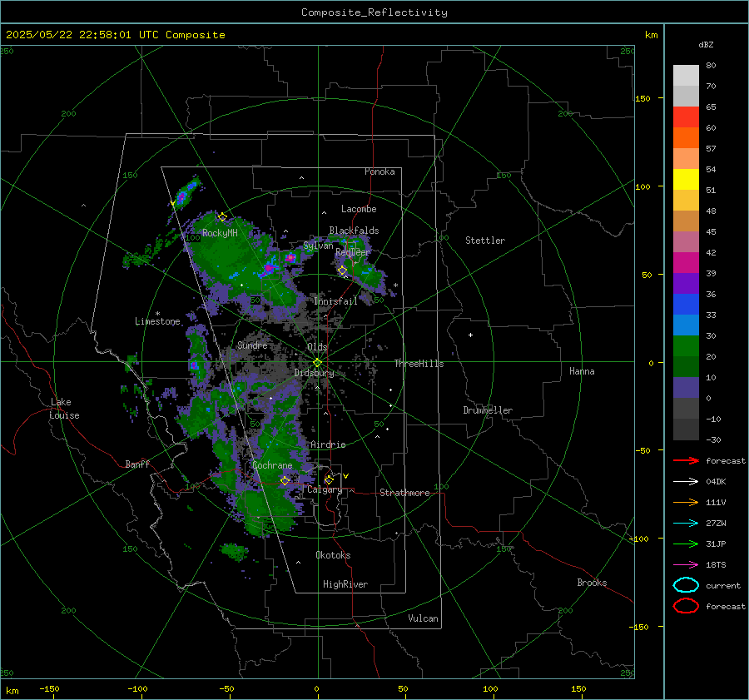Select the cyan 27ZW arrow icon
Image resolution: width=749 pixels, height=700 pixels.
pos(686,524)
